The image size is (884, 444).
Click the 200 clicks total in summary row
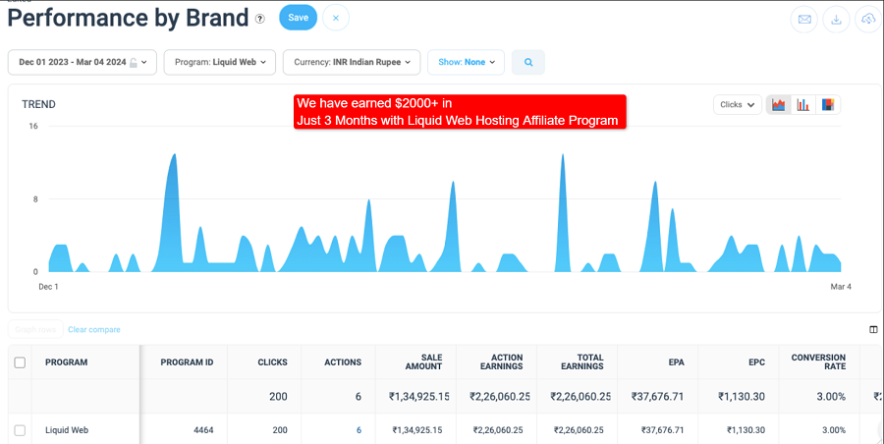(279, 397)
